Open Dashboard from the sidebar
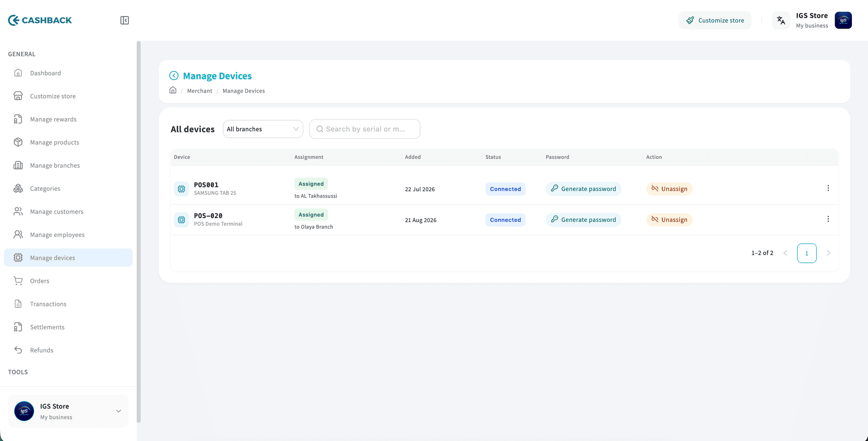This screenshot has height=441, width=868. pos(68,73)
